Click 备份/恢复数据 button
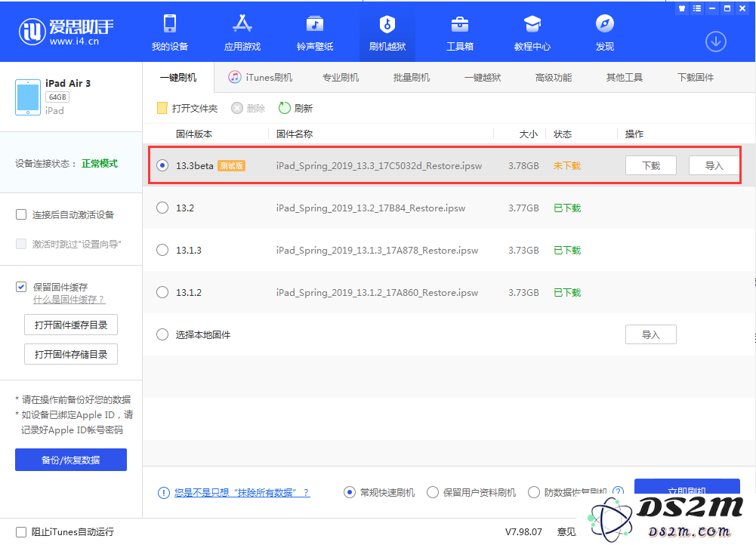Image resolution: width=756 pixels, height=545 pixels. (x=71, y=460)
